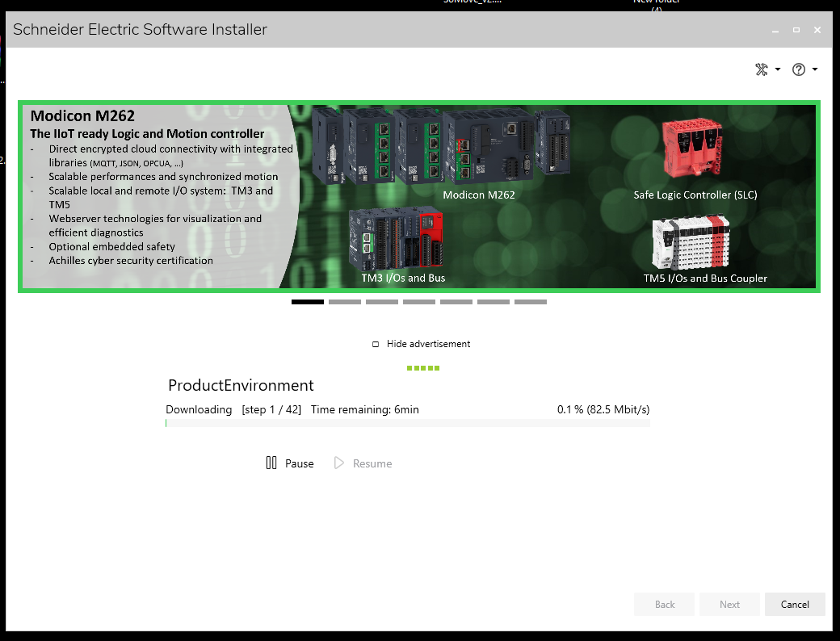Maximize the Software Installer window
Screen dimensions: 840x641
click(x=796, y=30)
